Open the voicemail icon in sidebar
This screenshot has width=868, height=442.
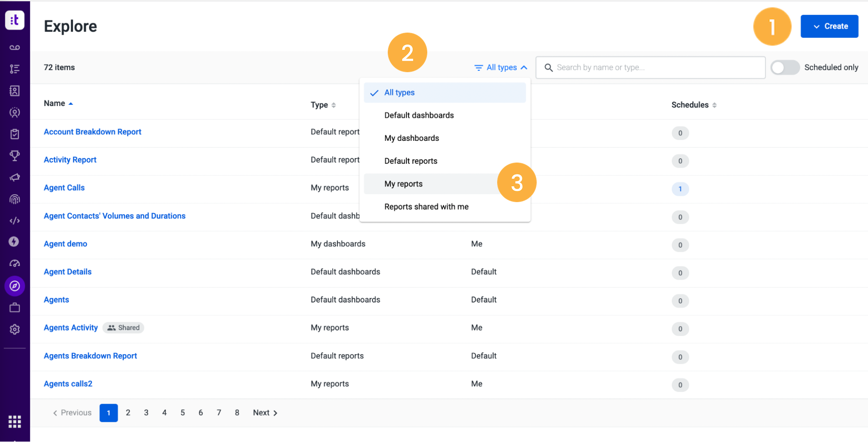point(14,47)
